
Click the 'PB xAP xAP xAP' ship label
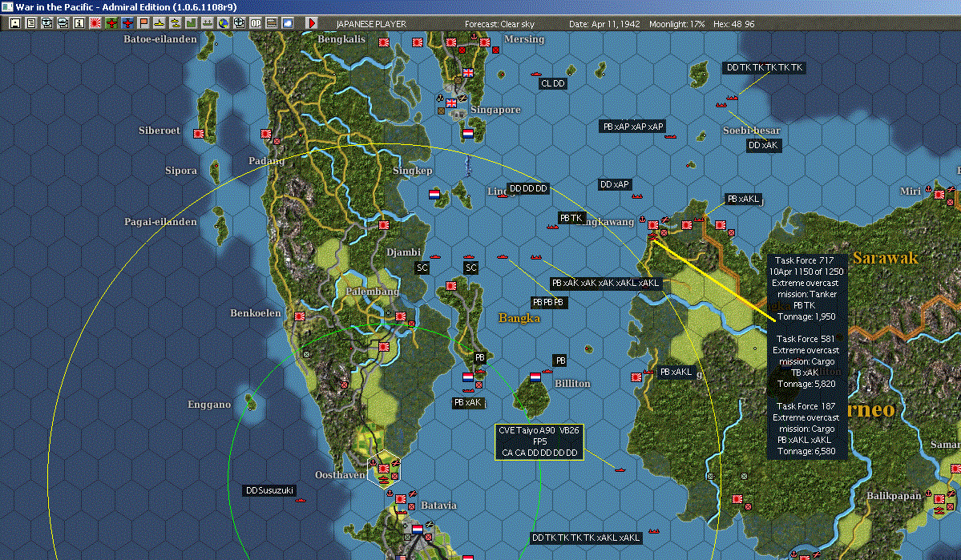tap(633, 127)
